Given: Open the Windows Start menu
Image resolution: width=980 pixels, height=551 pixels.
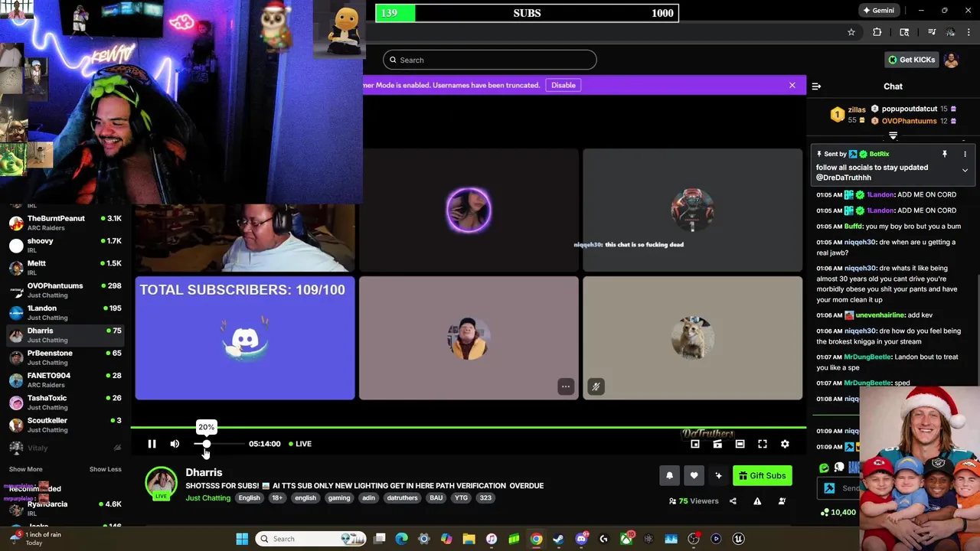Looking at the screenshot, I should pyautogui.click(x=242, y=539).
